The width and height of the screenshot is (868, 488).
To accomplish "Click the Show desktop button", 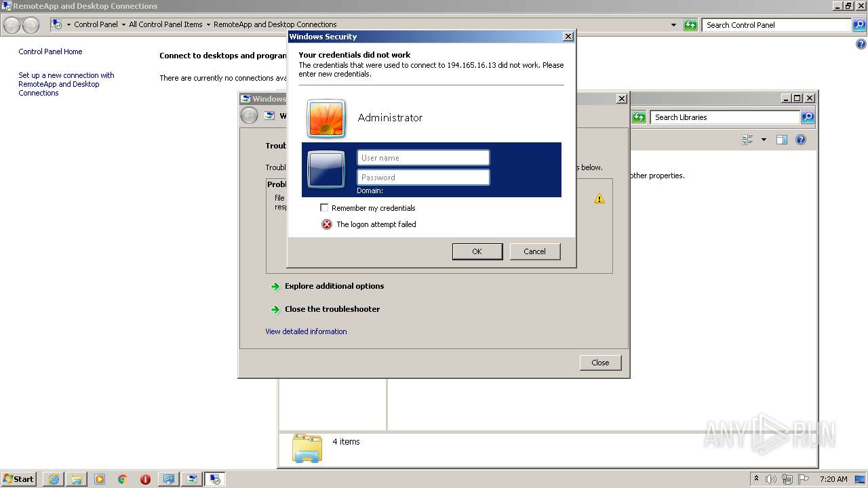I will point(860,479).
